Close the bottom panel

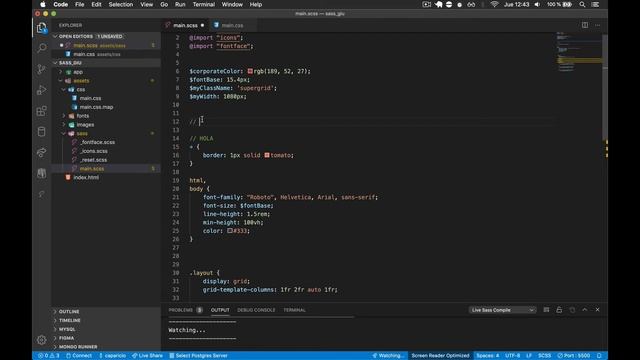[x=598, y=310]
